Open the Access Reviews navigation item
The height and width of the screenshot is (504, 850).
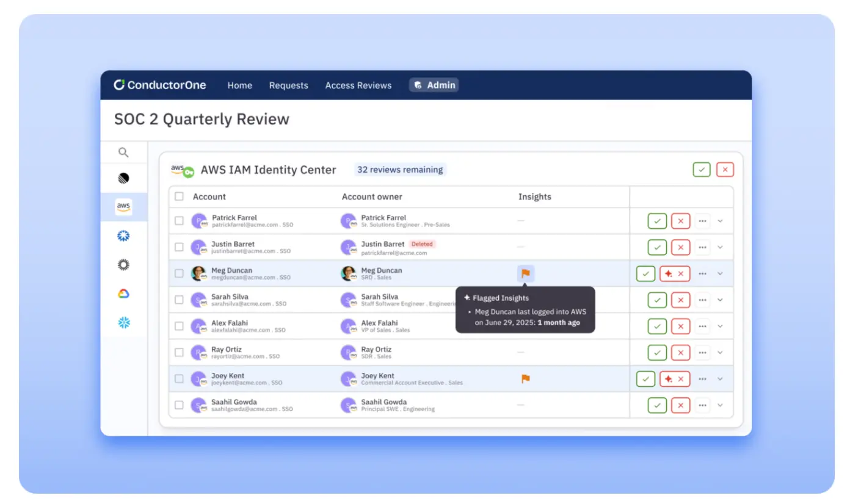pos(358,85)
